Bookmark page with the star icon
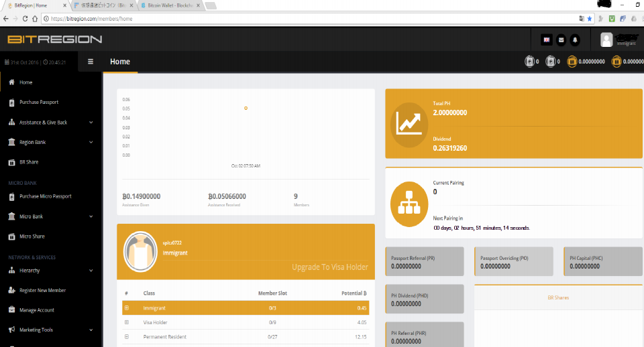The height and width of the screenshot is (347, 644). tap(590, 19)
